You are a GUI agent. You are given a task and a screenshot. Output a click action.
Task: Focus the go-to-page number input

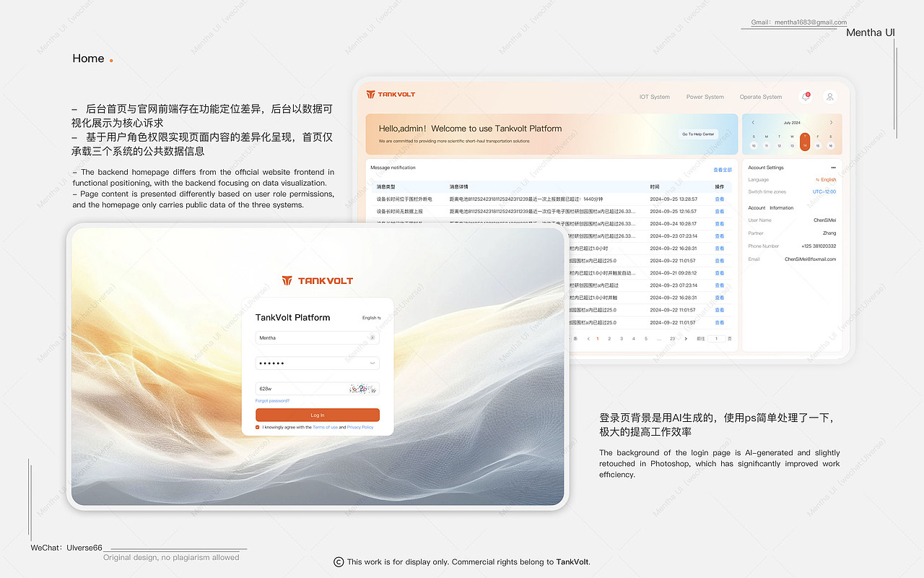pos(716,338)
